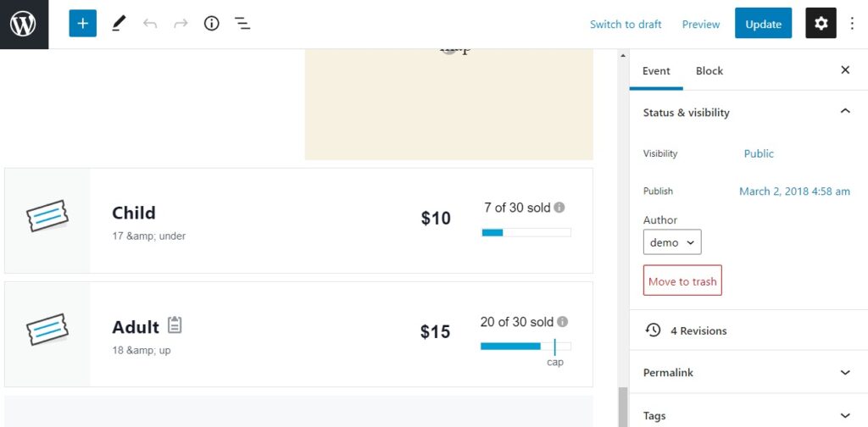Click the undo arrow icon
Viewport: 868px width, 427px height.
[150, 24]
